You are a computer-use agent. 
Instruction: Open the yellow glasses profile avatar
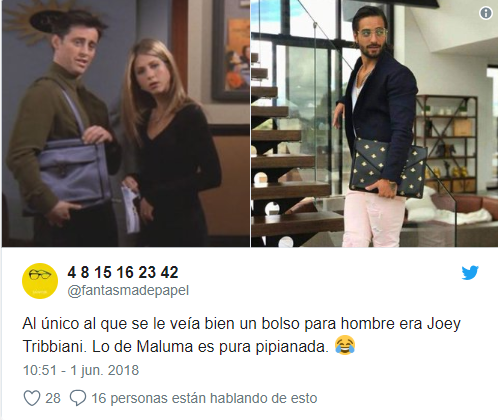[x=40, y=281]
